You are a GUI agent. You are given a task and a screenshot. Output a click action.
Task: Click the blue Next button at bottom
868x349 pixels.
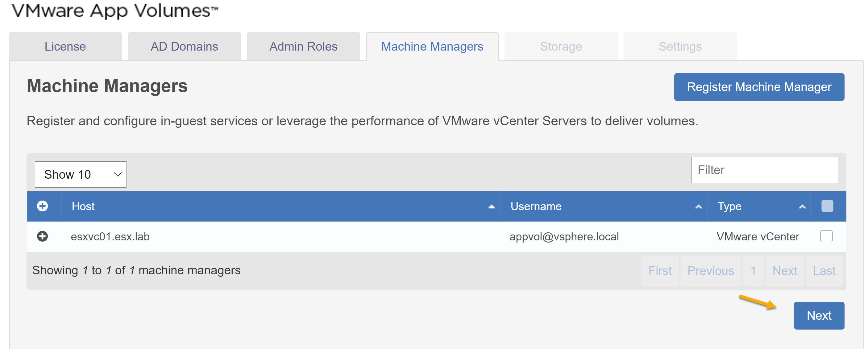tap(819, 315)
